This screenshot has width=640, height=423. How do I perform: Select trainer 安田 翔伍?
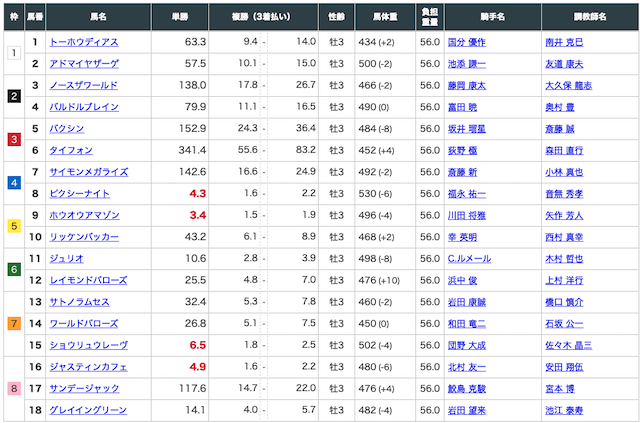pyautogui.click(x=564, y=367)
